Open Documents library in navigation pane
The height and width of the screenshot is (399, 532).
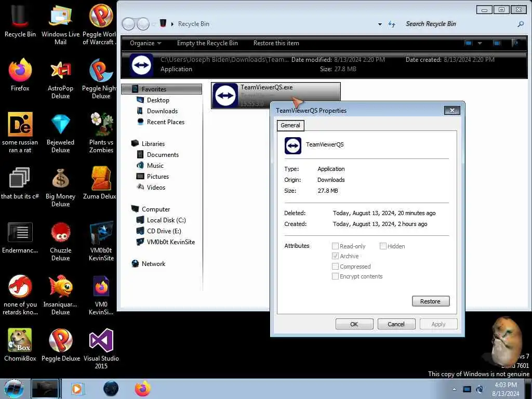pos(163,155)
